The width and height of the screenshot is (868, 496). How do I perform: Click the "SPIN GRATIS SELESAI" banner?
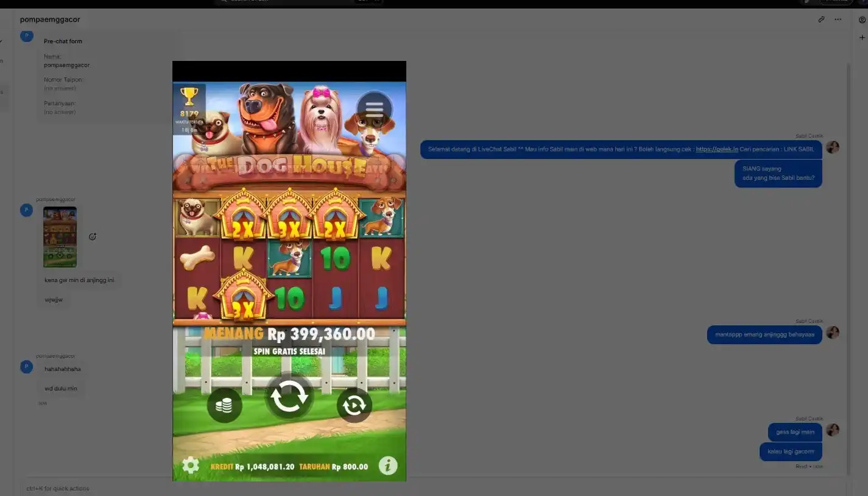tap(289, 352)
